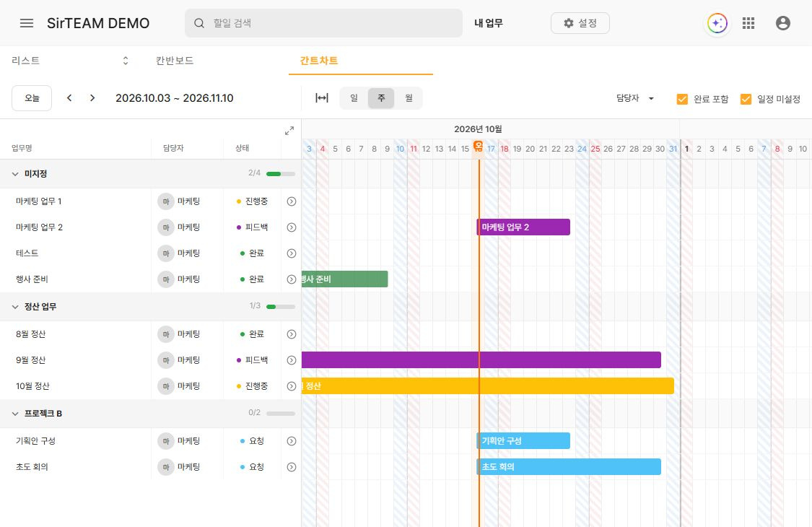Click the 업무명 column header
This screenshot has width=812, height=527.
(x=22, y=148)
